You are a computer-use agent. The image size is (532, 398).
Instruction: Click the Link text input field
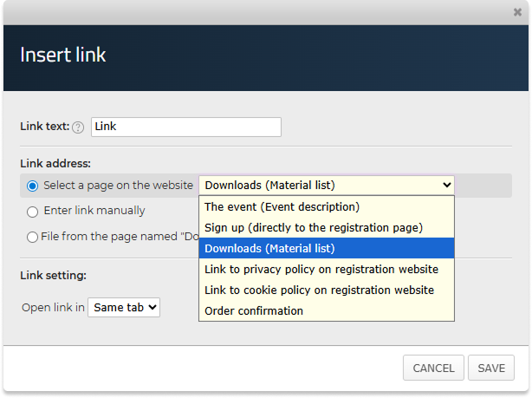[186, 127]
